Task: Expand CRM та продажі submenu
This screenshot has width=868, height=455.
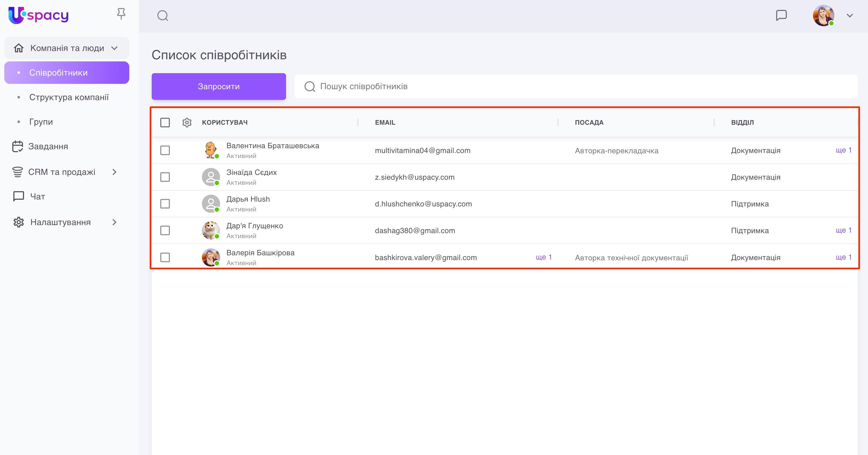Action: point(114,172)
